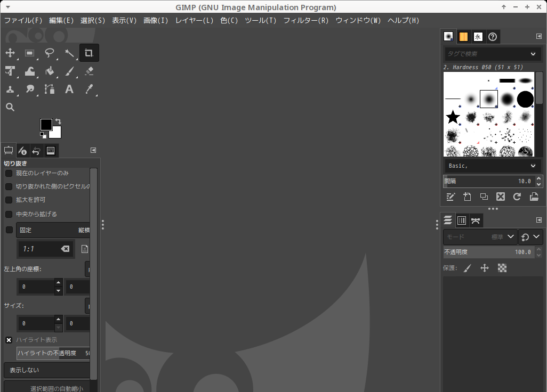Open the フィルター(R) menu
Image resolution: width=547 pixels, height=392 pixels.
pos(306,21)
